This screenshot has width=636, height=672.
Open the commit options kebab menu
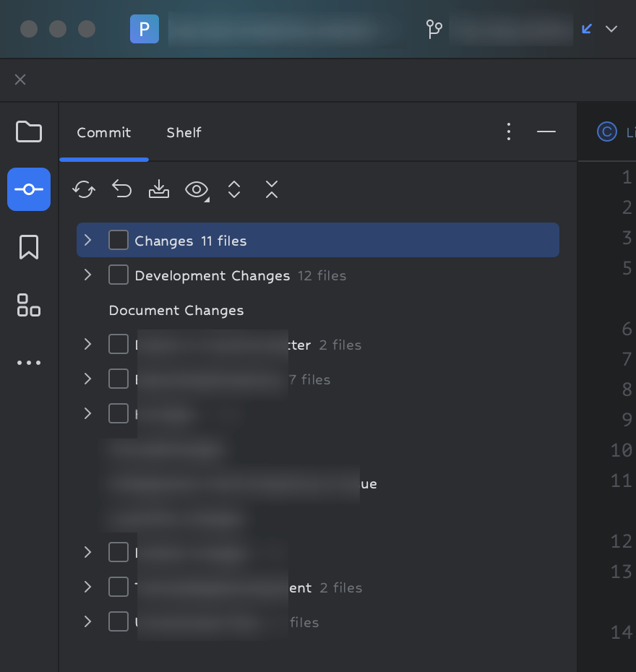(x=509, y=132)
